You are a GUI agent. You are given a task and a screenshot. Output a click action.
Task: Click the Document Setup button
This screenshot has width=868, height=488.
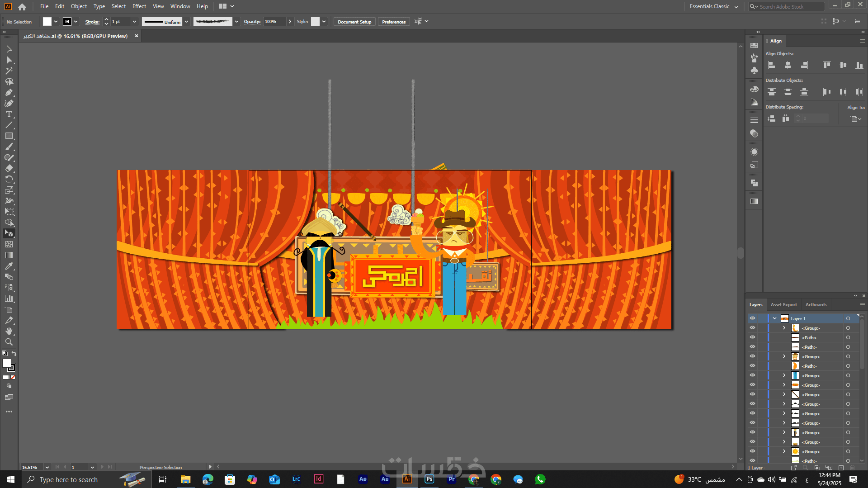[x=354, y=22]
